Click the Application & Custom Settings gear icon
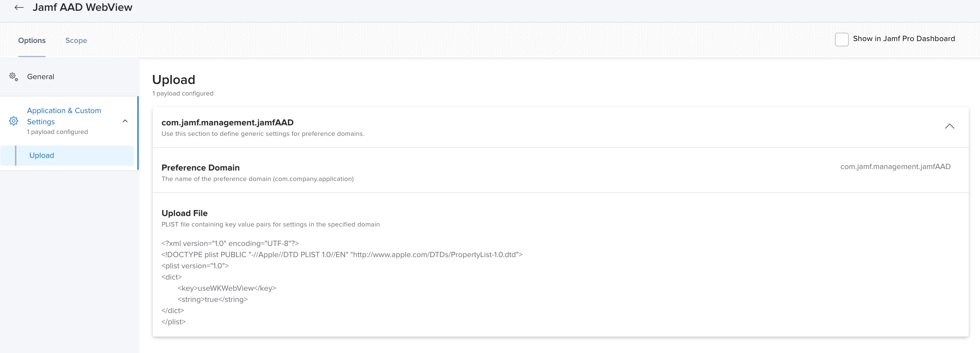Screen dimensions: 980x353 pyautogui.click(x=14, y=121)
